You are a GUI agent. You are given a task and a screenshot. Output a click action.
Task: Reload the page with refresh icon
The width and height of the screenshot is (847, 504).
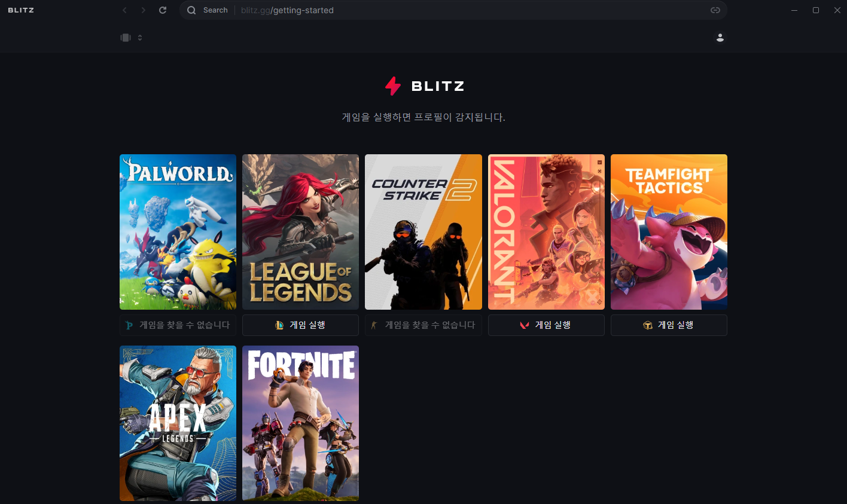point(163,10)
